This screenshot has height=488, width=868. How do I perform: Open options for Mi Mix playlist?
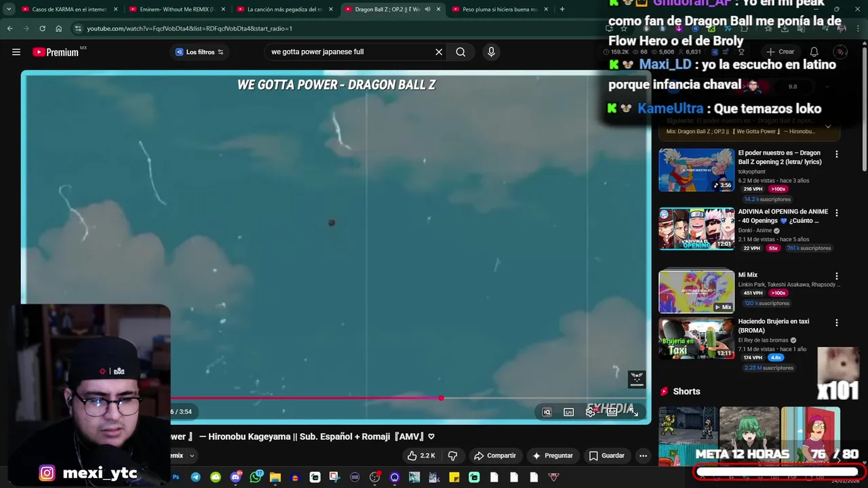tap(836, 277)
